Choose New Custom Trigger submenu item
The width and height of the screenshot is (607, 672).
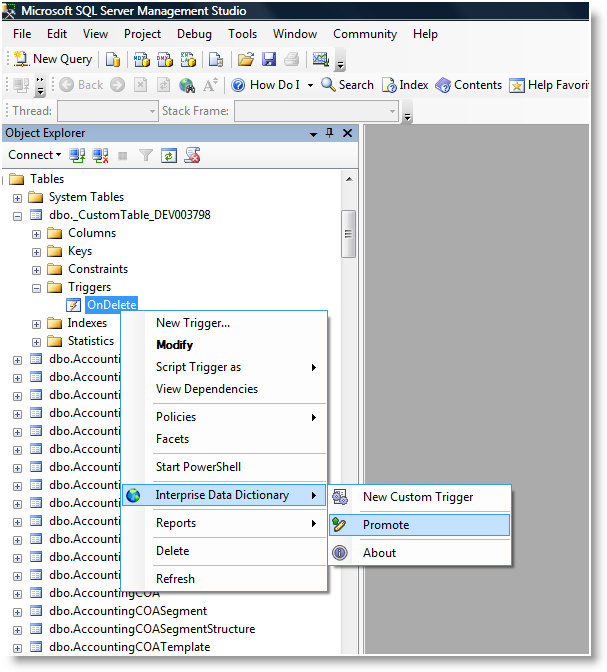[x=420, y=497]
